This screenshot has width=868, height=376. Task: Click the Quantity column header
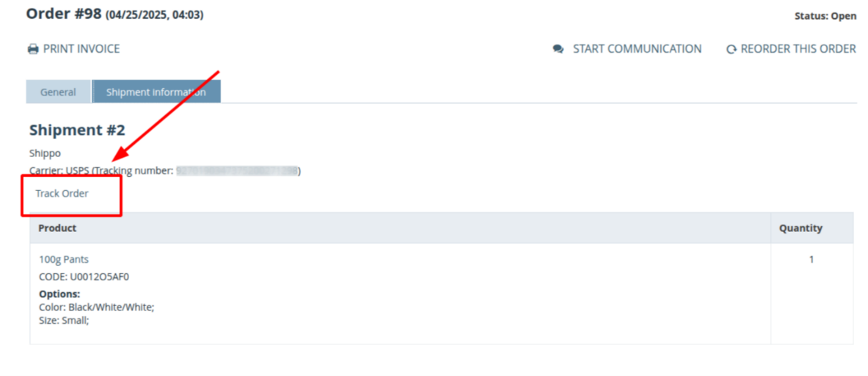(x=801, y=228)
